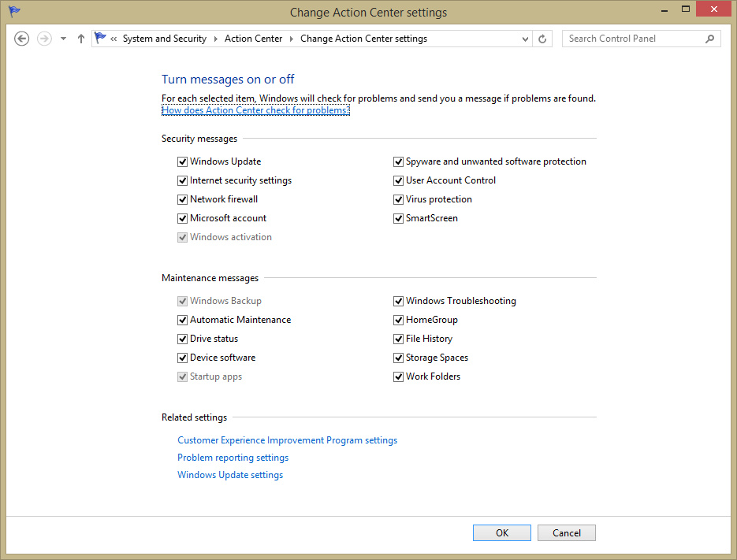Uncheck User Account Control messages

(x=398, y=180)
